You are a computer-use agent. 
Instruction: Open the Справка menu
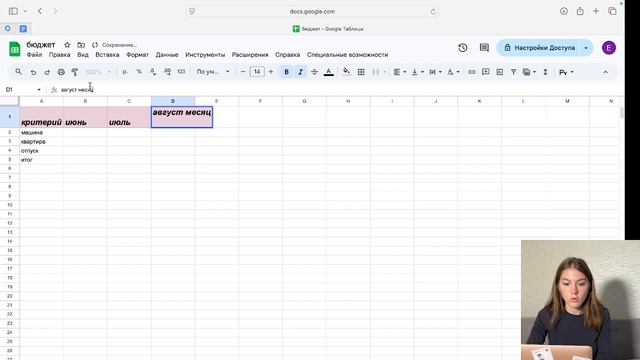pyautogui.click(x=287, y=55)
